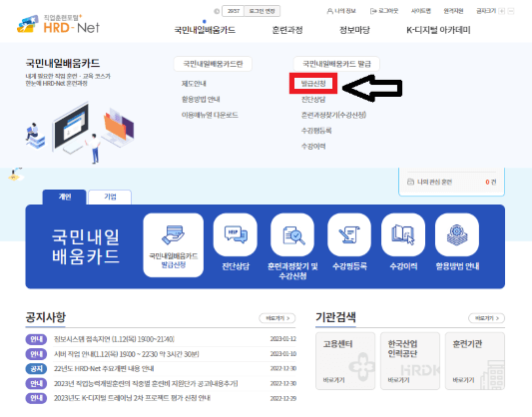Click 제도안내 submenu link
Screen dimensions: 532x417
click(x=194, y=84)
